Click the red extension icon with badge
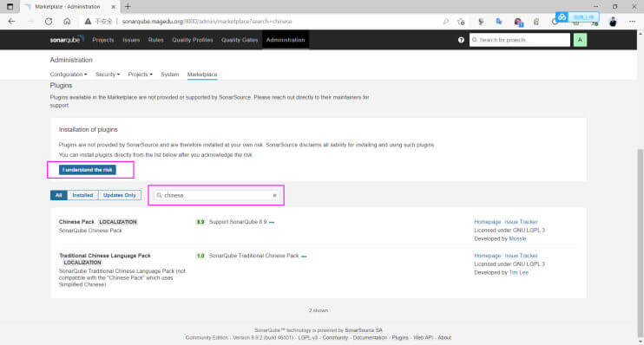This screenshot has height=345, width=644. tap(518, 22)
